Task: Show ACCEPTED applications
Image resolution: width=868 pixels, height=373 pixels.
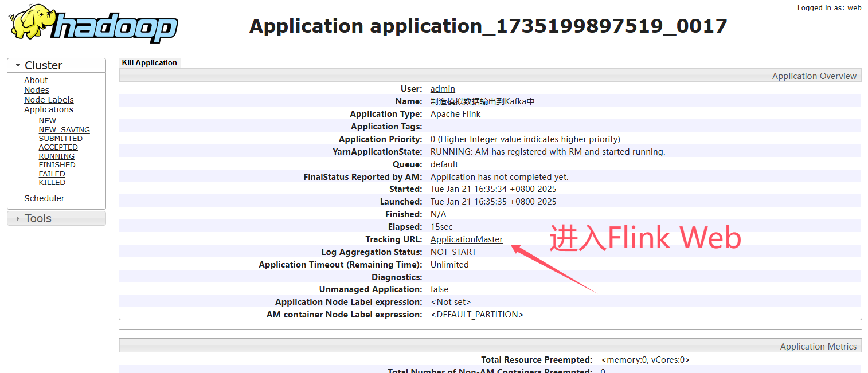Action: click(58, 147)
